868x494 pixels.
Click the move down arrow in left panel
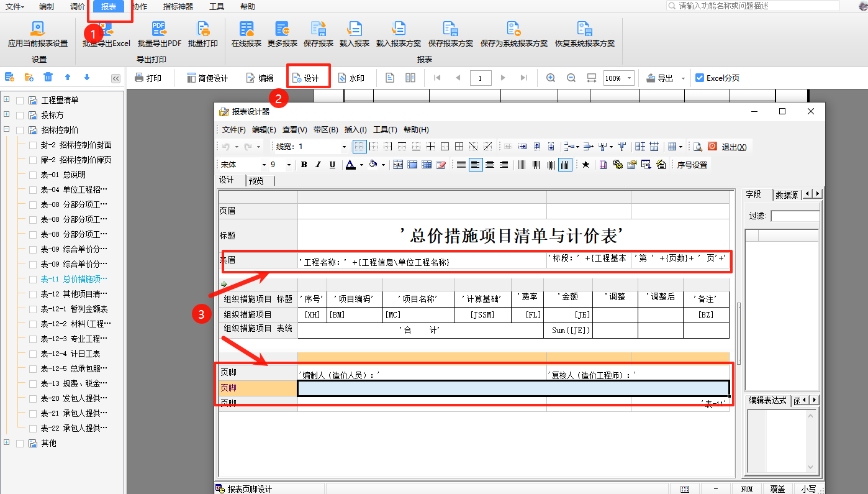point(87,77)
